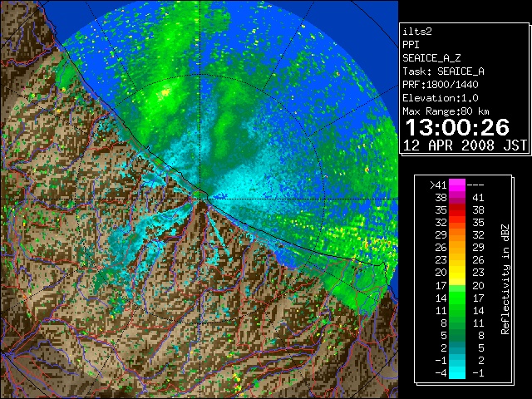Click the large "13:00:26" timestamp
The width and height of the screenshot is (532, 399).
[457, 127]
